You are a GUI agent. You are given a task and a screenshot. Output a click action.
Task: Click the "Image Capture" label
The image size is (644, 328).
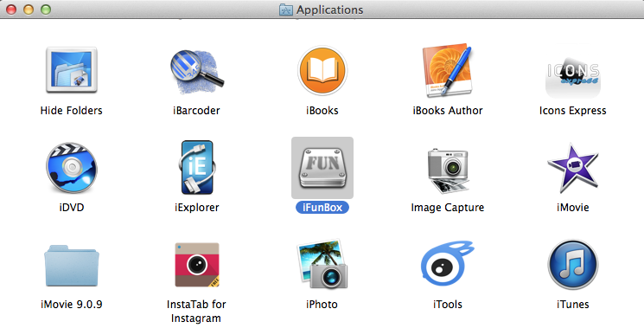(x=448, y=208)
